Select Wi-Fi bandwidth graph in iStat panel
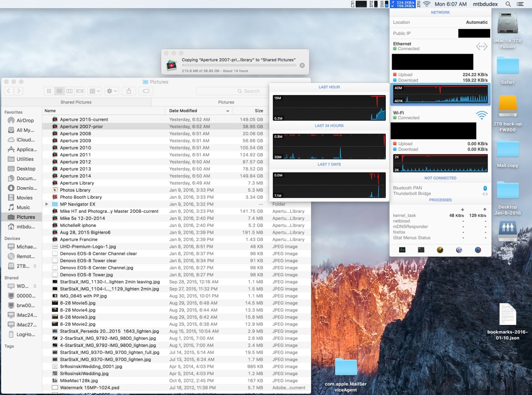Image resolution: width=532 pixels, height=395 pixels. 440,163
